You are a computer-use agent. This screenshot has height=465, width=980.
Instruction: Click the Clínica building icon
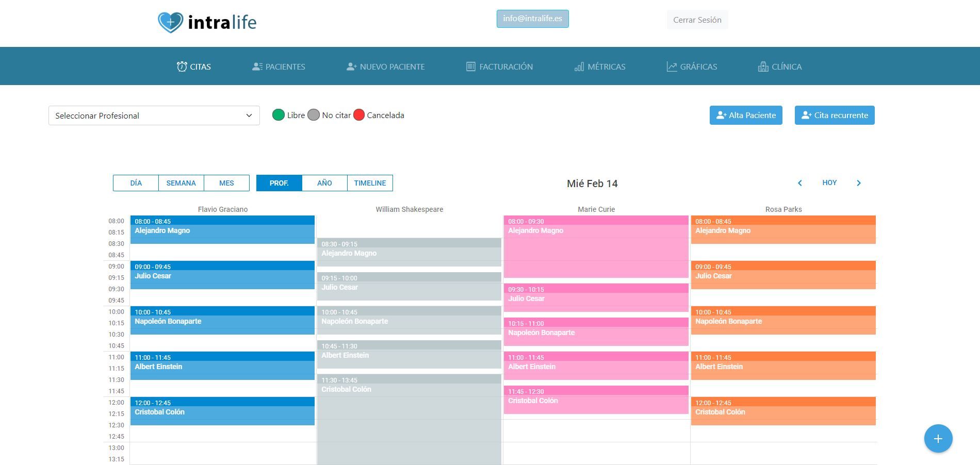point(763,67)
